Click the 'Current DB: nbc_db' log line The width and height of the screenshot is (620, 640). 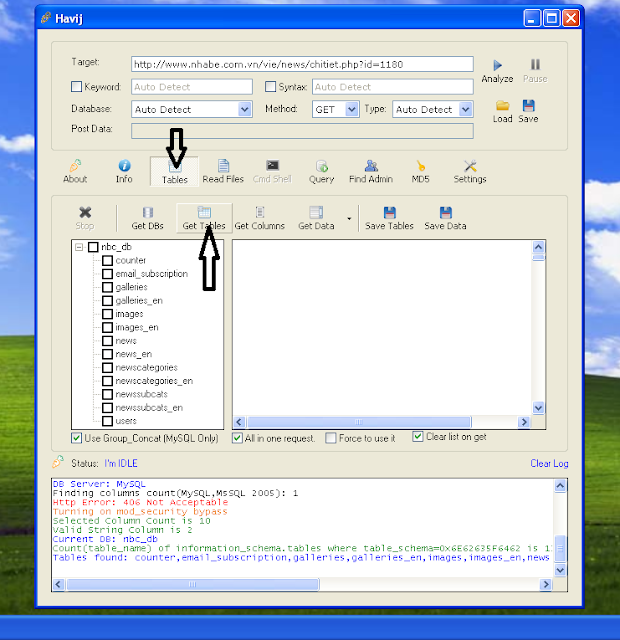(105, 539)
